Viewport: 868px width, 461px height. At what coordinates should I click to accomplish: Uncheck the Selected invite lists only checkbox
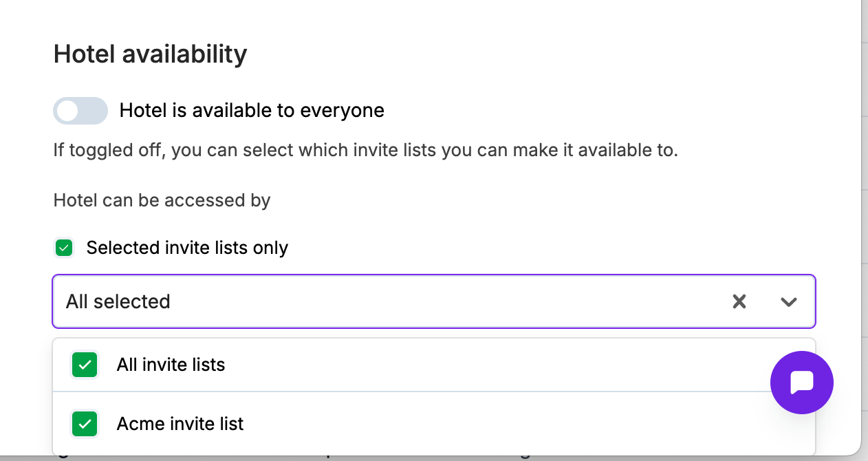point(64,248)
